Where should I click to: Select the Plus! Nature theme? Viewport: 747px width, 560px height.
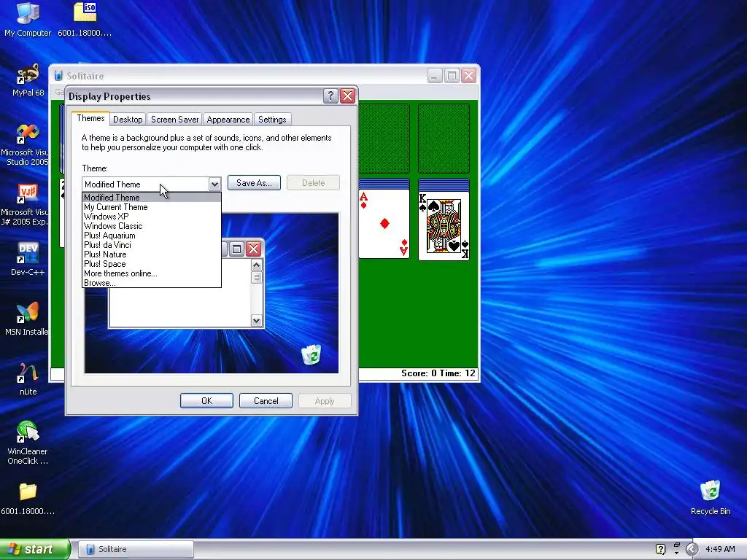(152, 254)
